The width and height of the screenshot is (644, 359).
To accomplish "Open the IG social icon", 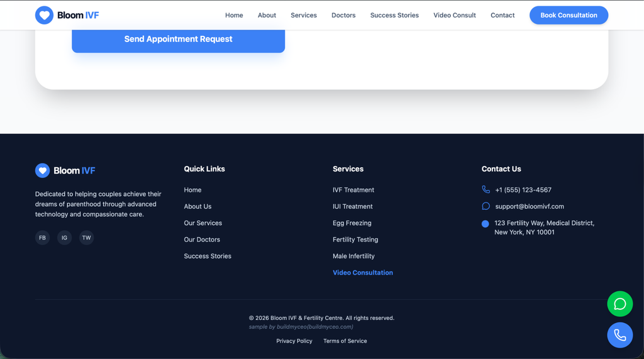I will pos(65,238).
